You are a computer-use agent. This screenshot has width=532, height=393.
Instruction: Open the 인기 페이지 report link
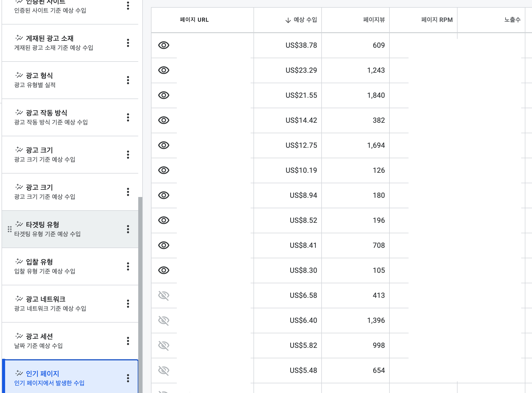click(42, 374)
